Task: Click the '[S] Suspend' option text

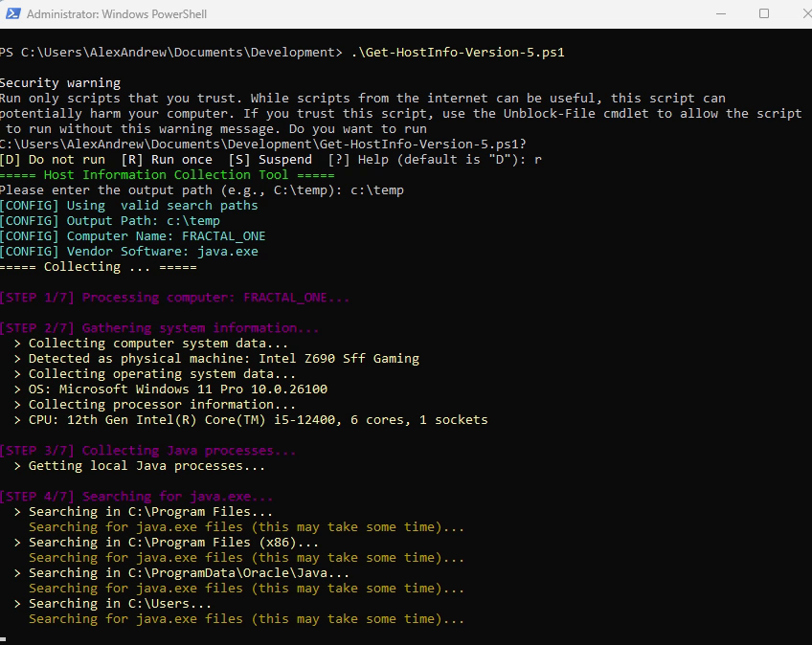Action: (270, 160)
